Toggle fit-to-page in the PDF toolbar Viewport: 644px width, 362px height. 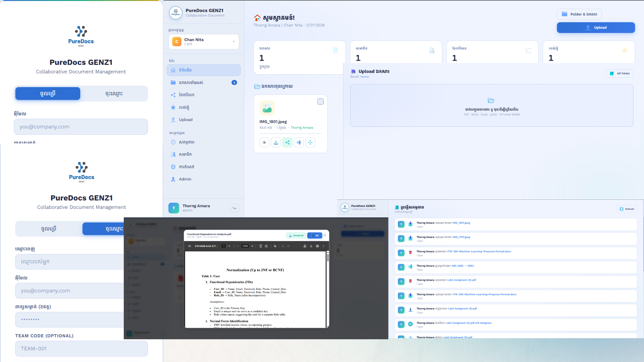pos(261,246)
